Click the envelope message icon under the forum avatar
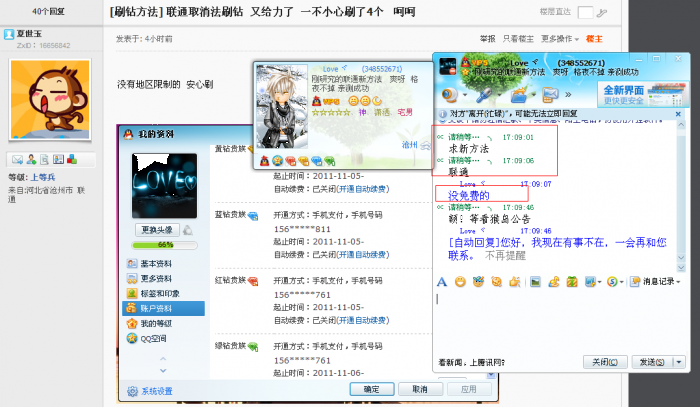The height and width of the screenshot is (407, 700). click(17, 159)
